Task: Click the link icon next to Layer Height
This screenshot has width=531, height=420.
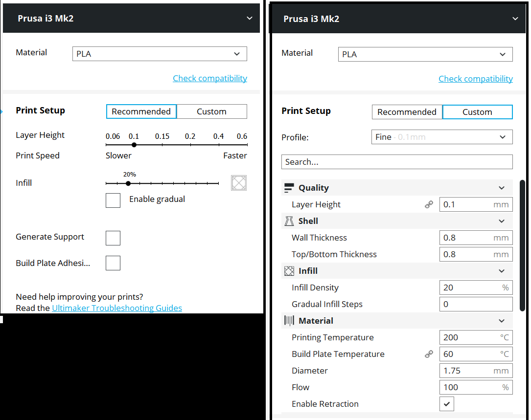Action: pyautogui.click(x=429, y=204)
